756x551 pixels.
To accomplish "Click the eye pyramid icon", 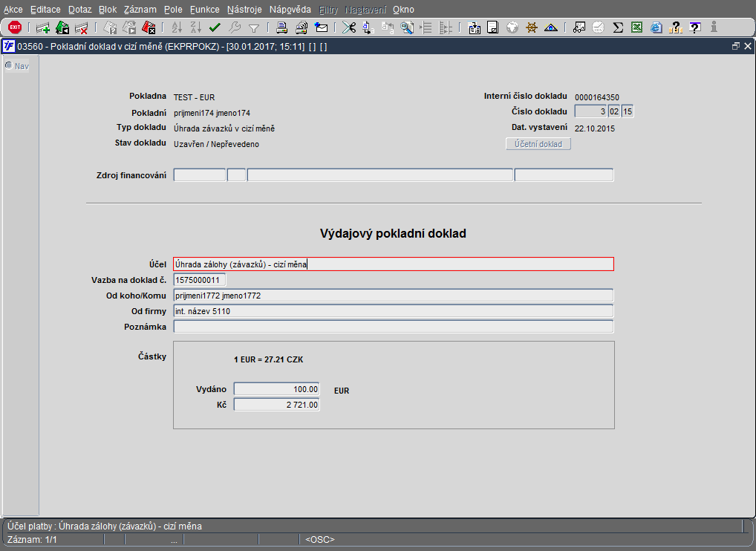I will point(550,28).
